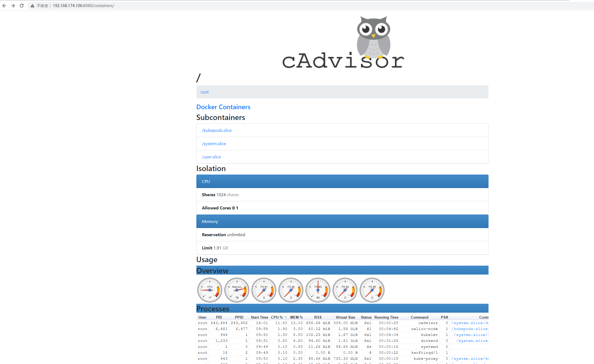Viewport: 594px width, 364px height.
Task: Click the Subcontainers heading
Action: 220,117
